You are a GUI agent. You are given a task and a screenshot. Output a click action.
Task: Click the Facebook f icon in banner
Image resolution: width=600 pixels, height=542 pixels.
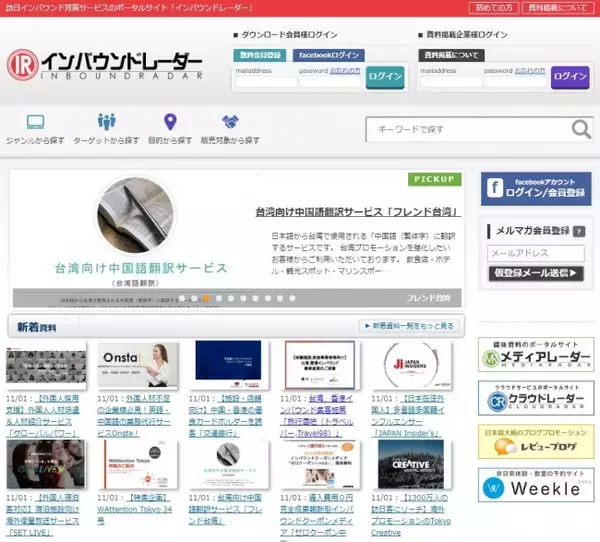[494, 188]
